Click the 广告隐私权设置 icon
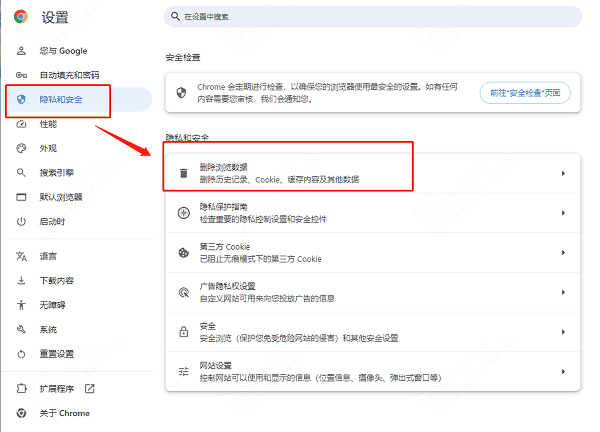This screenshot has height=432, width=600. coord(183,292)
